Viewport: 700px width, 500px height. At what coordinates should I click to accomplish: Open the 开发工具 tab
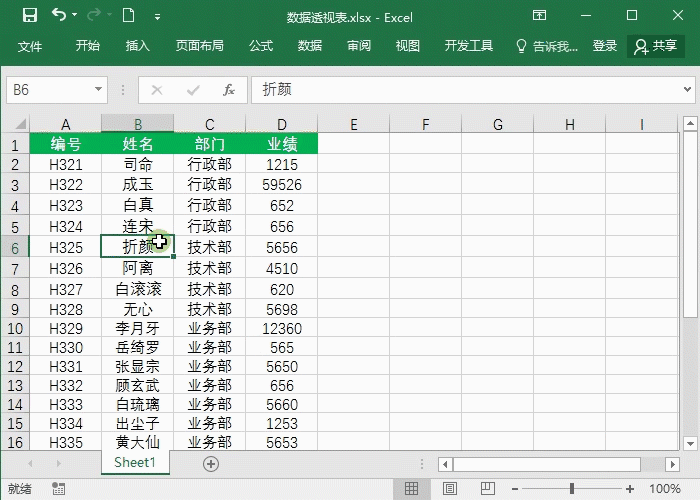469,46
